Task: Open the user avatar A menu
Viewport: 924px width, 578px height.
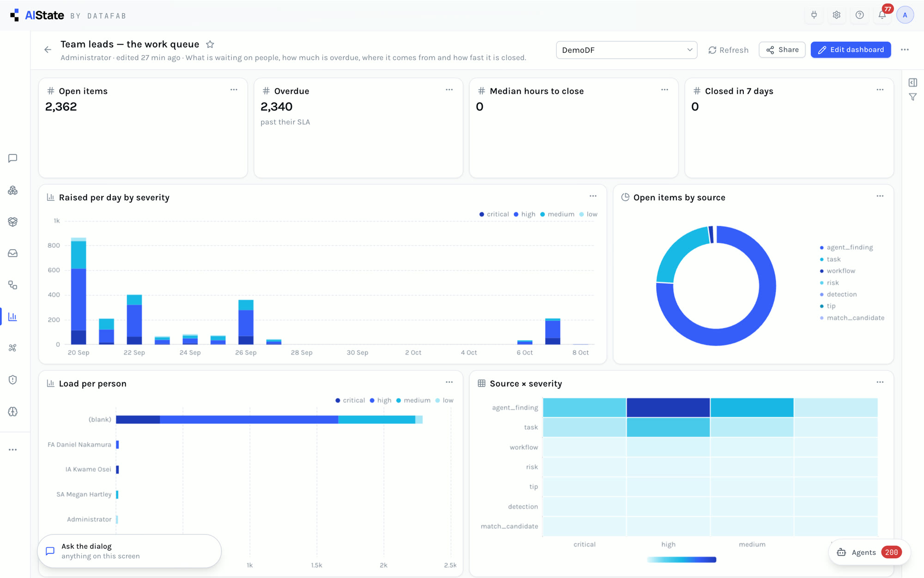Action: (x=905, y=15)
